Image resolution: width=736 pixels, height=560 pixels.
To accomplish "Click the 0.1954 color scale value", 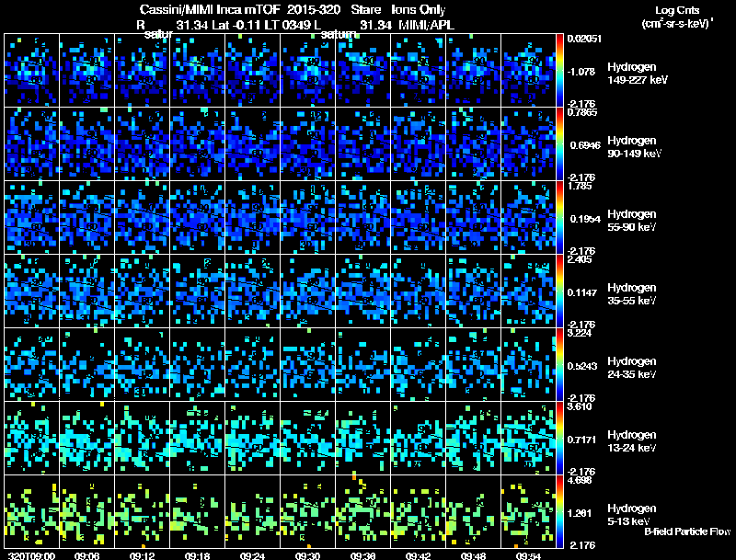I will (x=585, y=219).
